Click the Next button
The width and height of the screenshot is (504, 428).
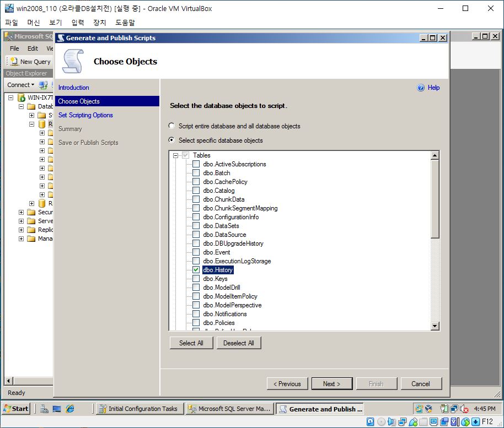tap(332, 384)
